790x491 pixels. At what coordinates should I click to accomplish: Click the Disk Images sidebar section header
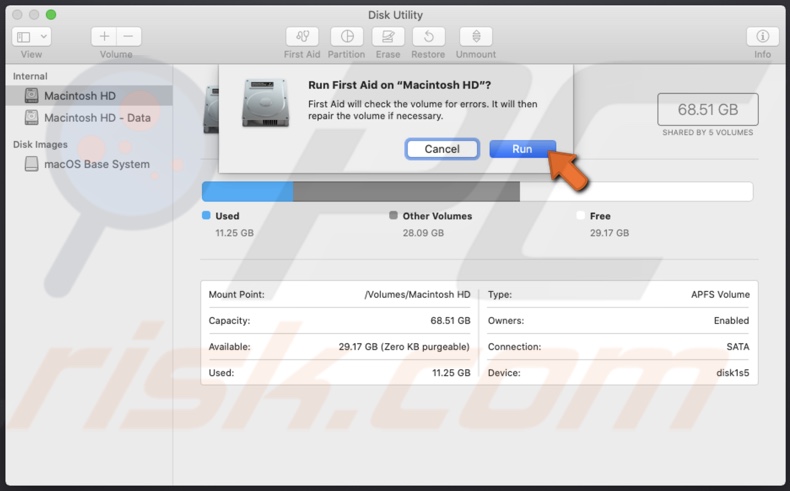(40, 145)
